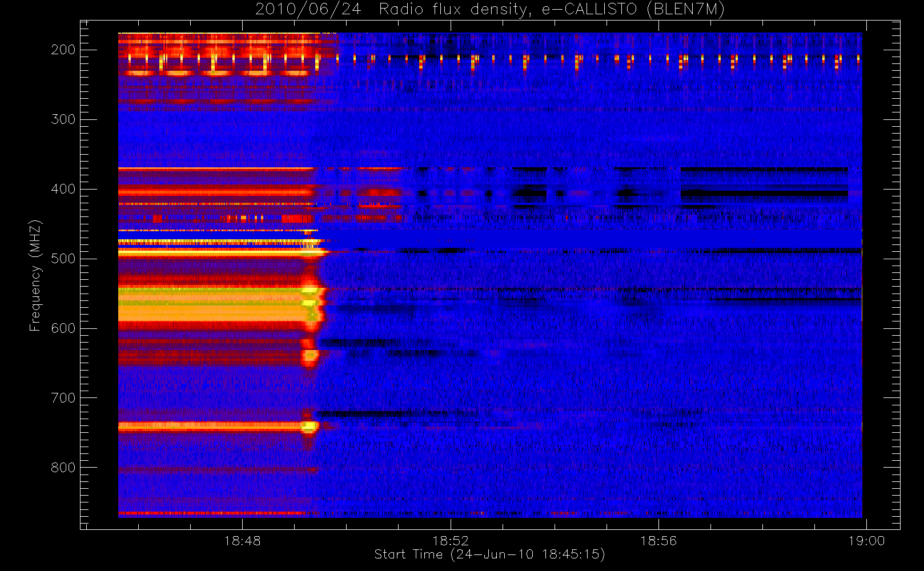Select the 400 frequency tick label
This screenshot has height=571, width=924.
(x=63, y=189)
